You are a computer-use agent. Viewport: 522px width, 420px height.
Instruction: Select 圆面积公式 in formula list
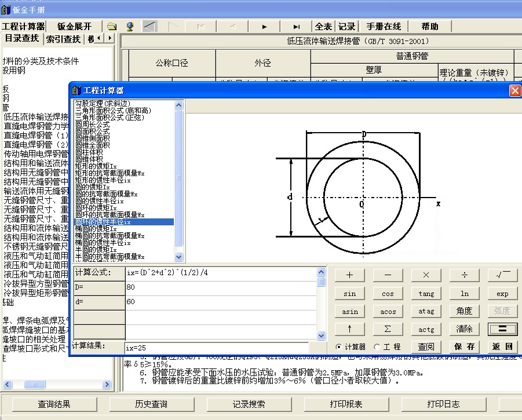[92, 131]
